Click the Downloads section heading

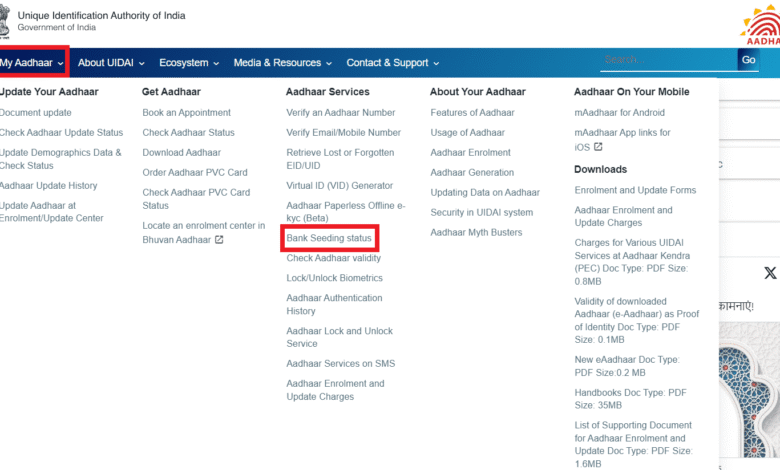pos(600,169)
